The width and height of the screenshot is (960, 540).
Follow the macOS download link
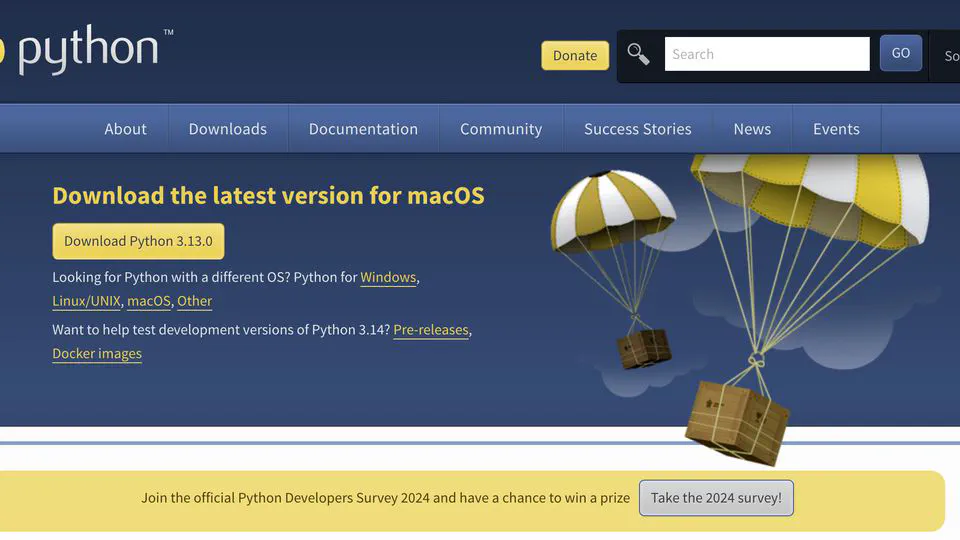149,301
